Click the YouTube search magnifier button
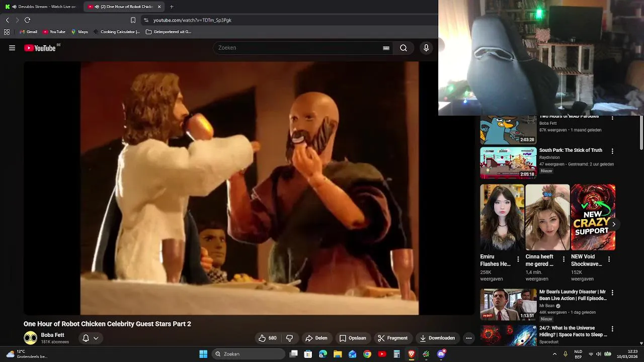The height and width of the screenshot is (362, 644). [x=404, y=48]
